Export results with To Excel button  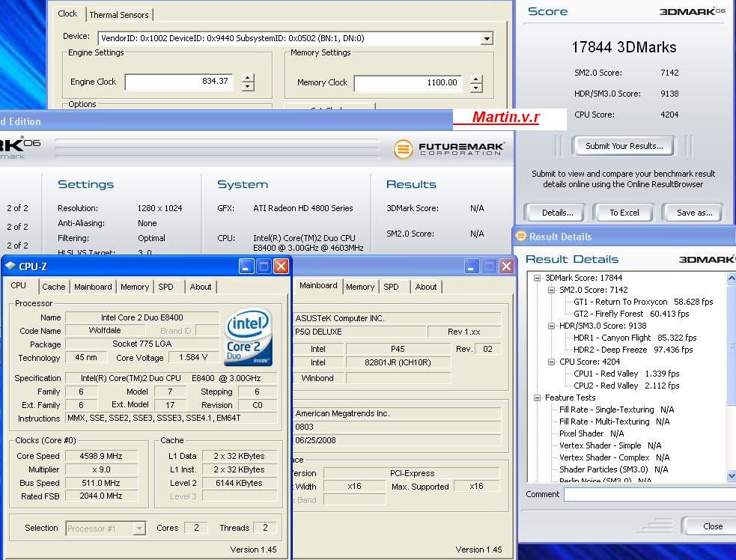[624, 213]
